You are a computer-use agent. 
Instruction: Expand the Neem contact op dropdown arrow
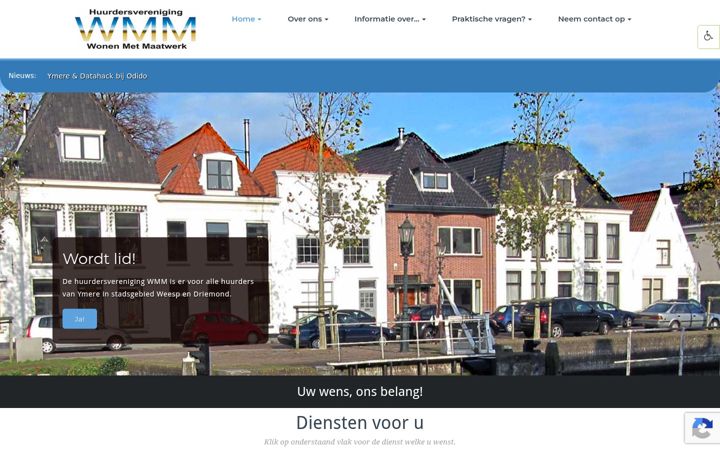(x=630, y=19)
